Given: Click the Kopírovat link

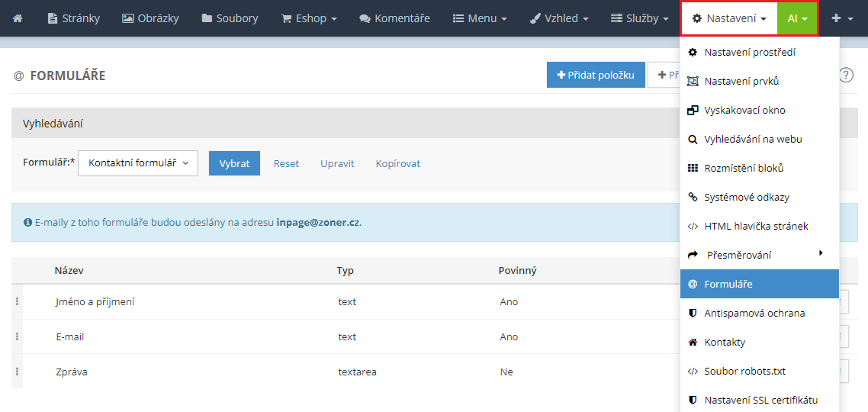Looking at the screenshot, I should pyautogui.click(x=397, y=163).
